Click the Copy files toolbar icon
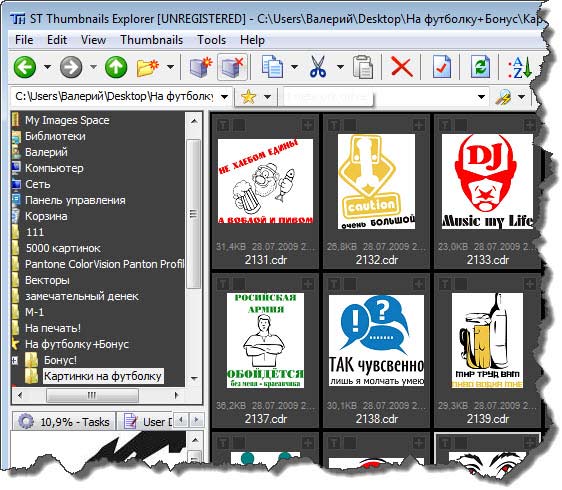Viewport: 562px width, 490px height. point(272,67)
